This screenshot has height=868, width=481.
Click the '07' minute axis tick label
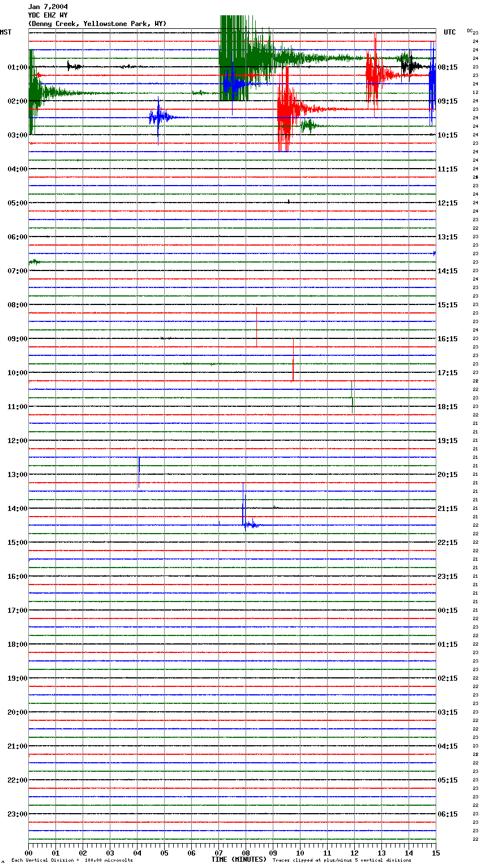click(219, 853)
